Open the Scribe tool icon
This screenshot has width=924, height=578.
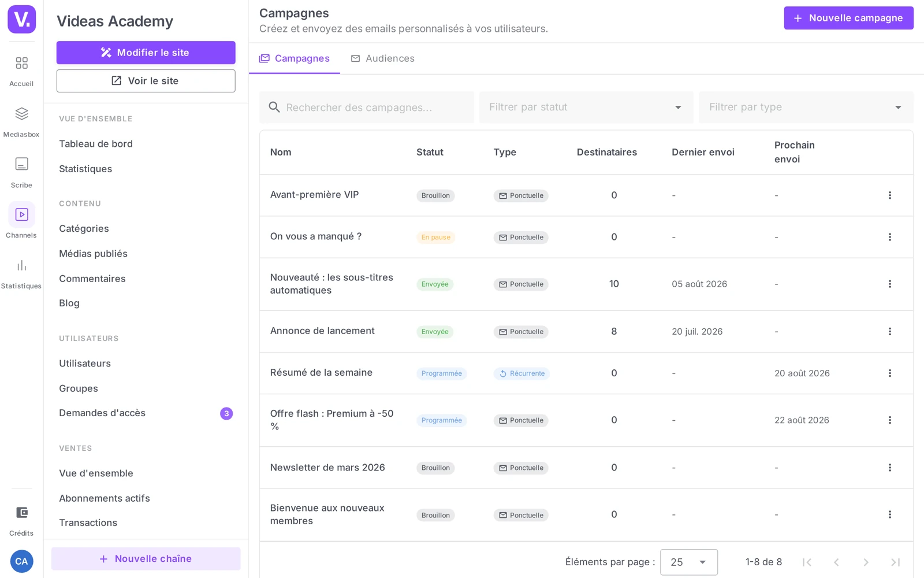pyautogui.click(x=21, y=164)
